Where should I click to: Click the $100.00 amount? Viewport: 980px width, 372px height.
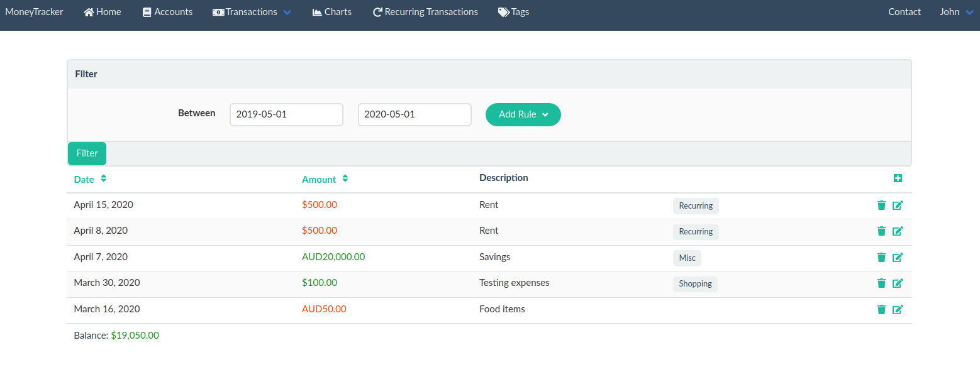[320, 283]
